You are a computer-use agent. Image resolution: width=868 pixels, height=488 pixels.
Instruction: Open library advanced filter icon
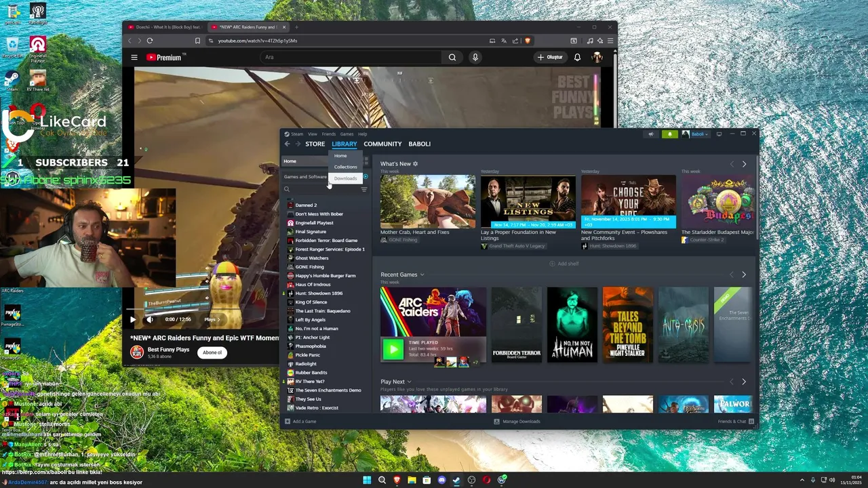click(x=364, y=190)
